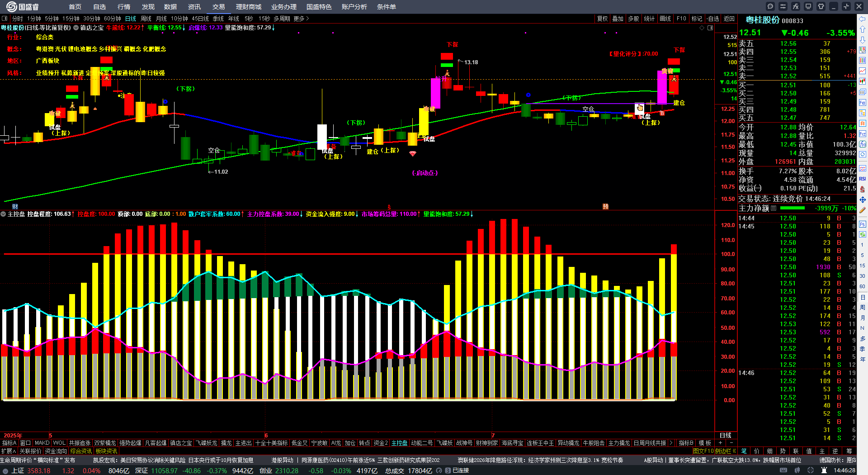Click the up arrow previous stock icon
Image resolution: width=868 pixels, height=475 pixels.
(x=863, y=29)
